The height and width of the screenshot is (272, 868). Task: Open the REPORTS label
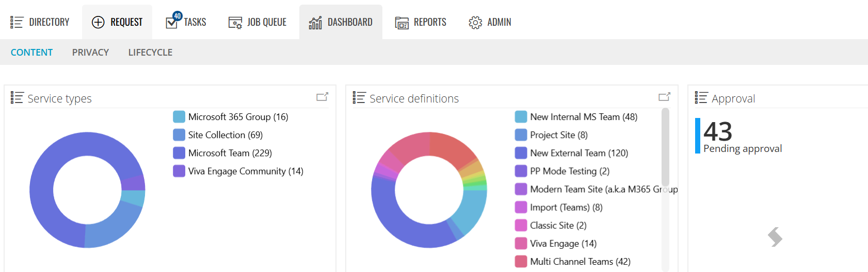430,22
